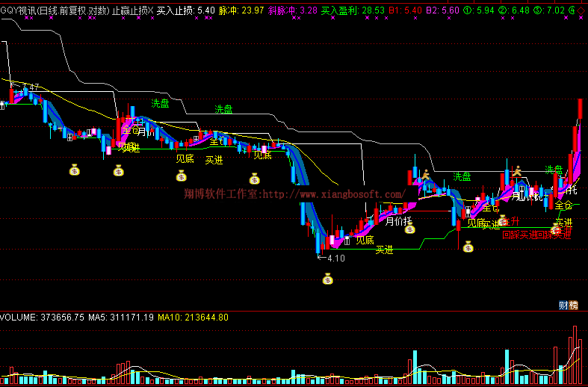Screen dimensions: 588x387
Task: Click the money bag icon under 月价托 label
Action: point(409,229)
